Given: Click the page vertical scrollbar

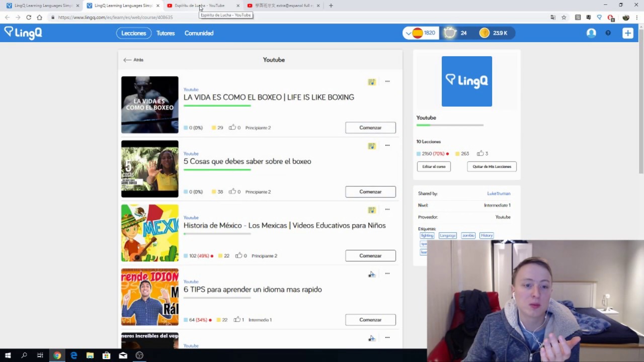Looking at the screenshot, I should tap(641, 101).
